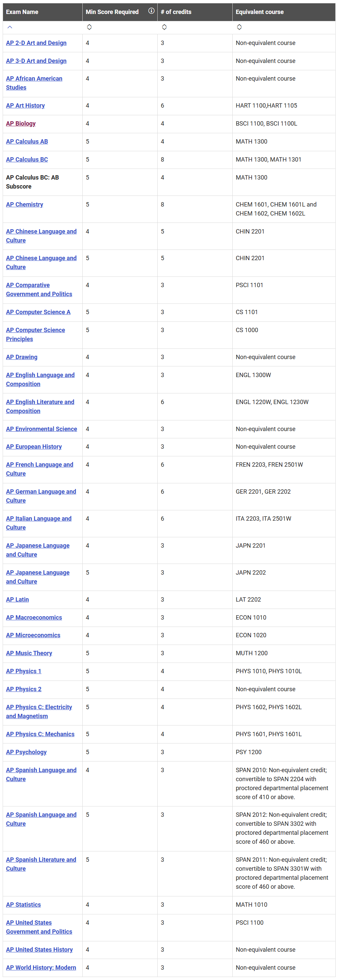Viewport: 339px width, 980px height.
Task: Sort by Min Score Required column
Action: click(x=89, y=27)
